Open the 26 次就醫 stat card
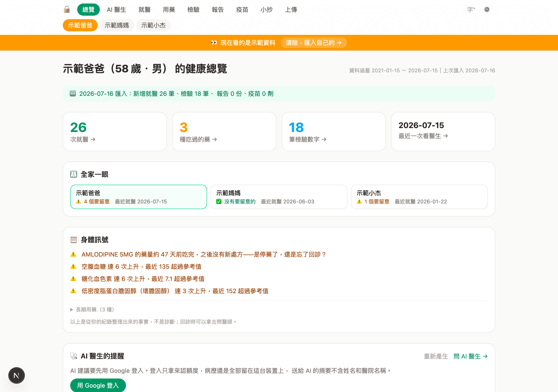Viewport: 558px width, 392px height. coord(115,132)
